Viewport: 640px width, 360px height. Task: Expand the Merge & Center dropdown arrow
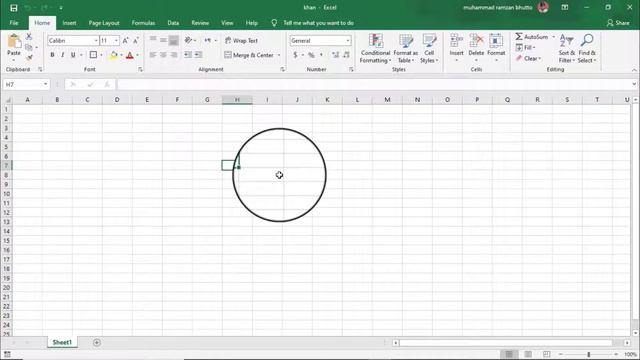coord(279,55)
